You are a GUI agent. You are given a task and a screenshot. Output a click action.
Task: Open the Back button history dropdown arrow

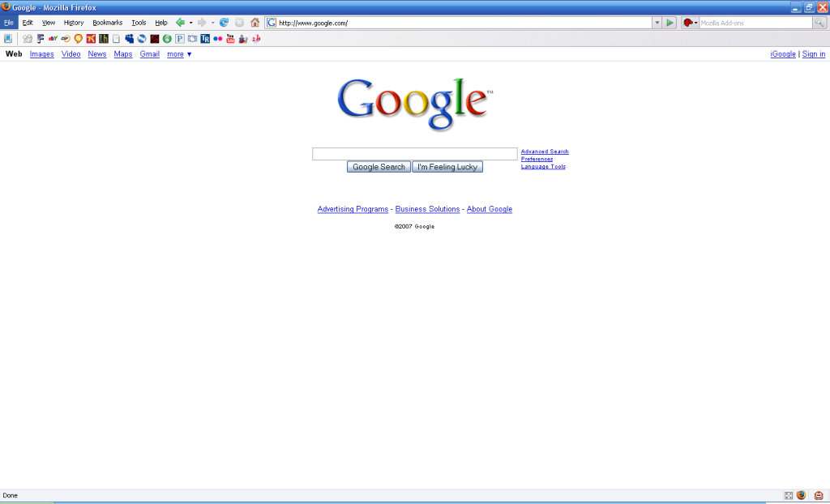pyautogui.click(x=190, y=23)
